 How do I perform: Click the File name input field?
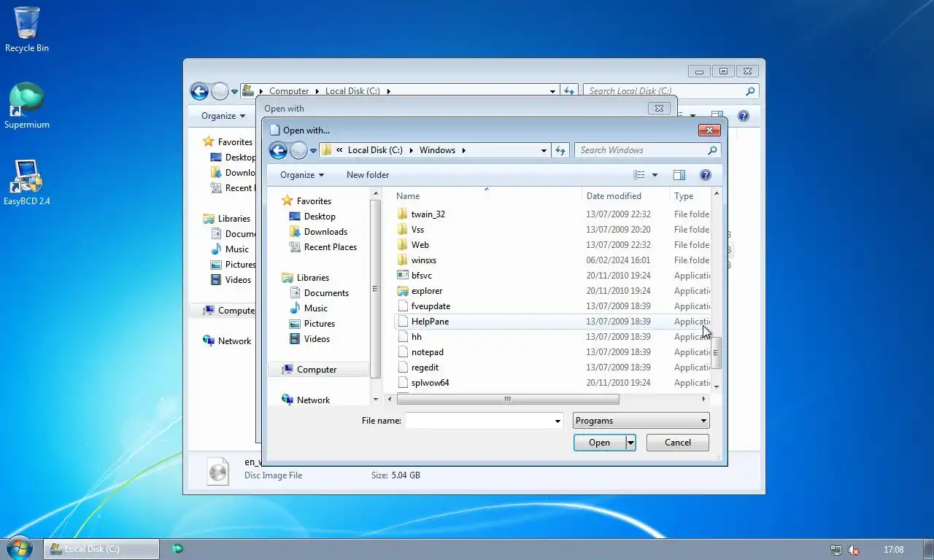(x=479, y=421)
